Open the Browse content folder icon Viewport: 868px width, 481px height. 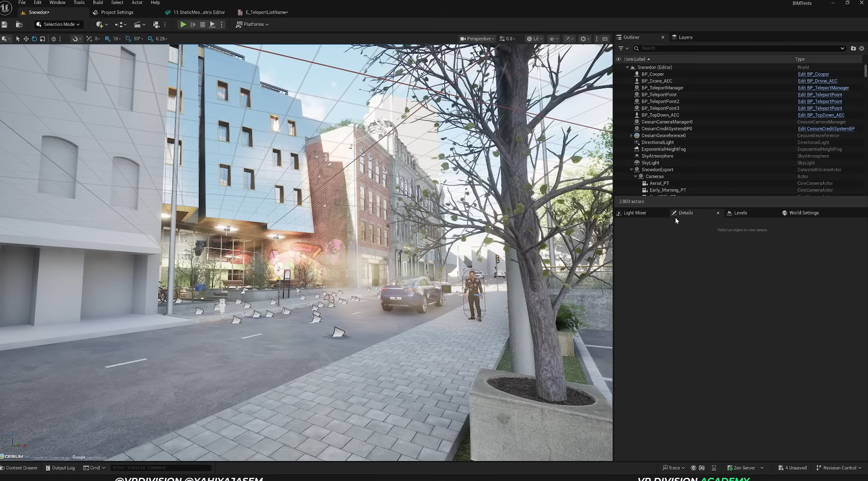point(19,25)
